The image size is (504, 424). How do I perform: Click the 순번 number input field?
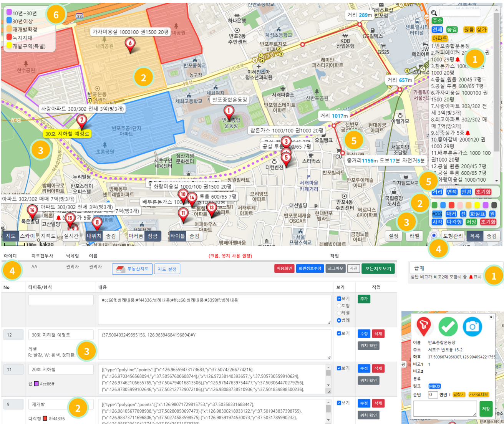433,394
